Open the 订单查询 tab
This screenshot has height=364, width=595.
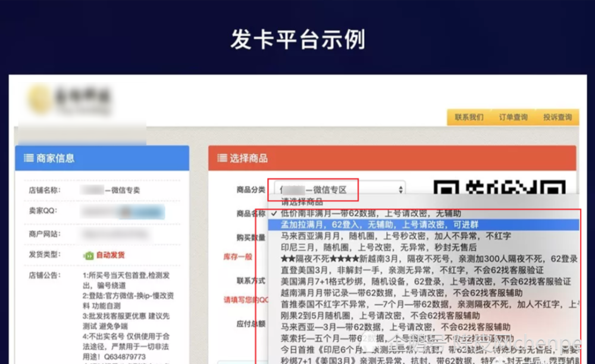[x=513, y=117]
